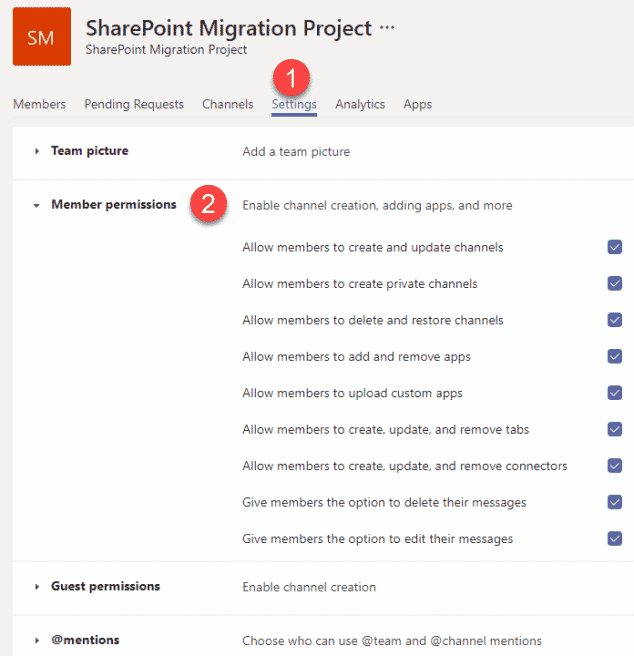Open the Pending Requests tab
The image size is (634, 656).
[x=134, y=104]
